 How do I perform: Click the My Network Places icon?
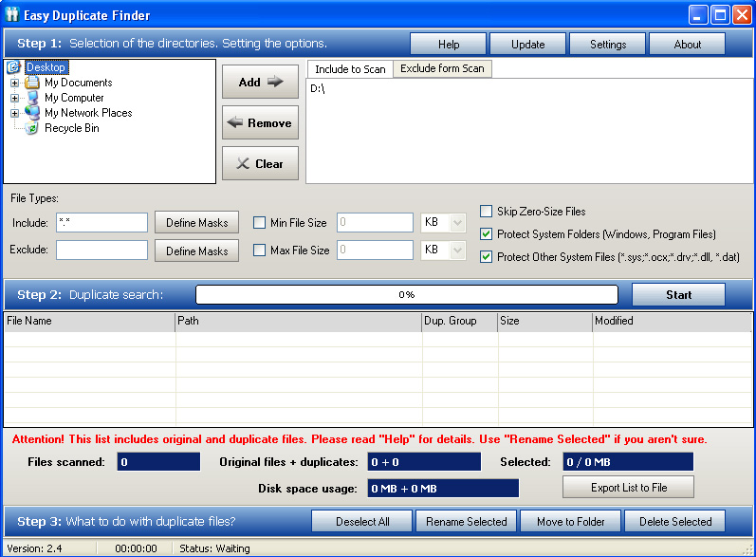(32, 112)
